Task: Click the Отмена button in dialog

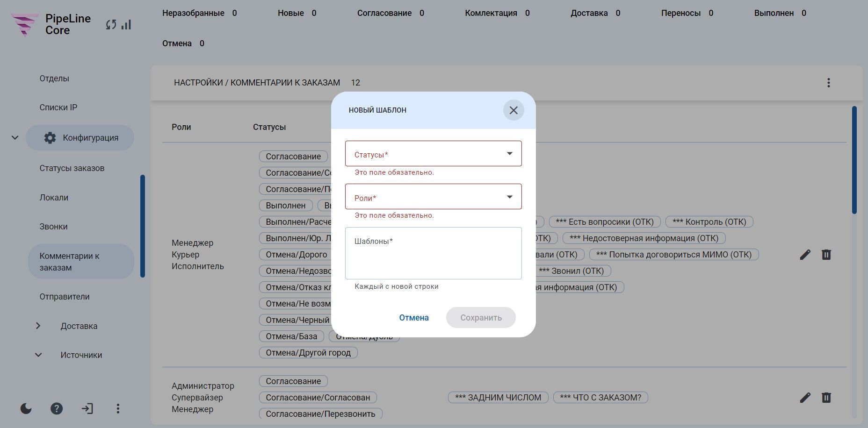Action: click(x=414, y=318)
